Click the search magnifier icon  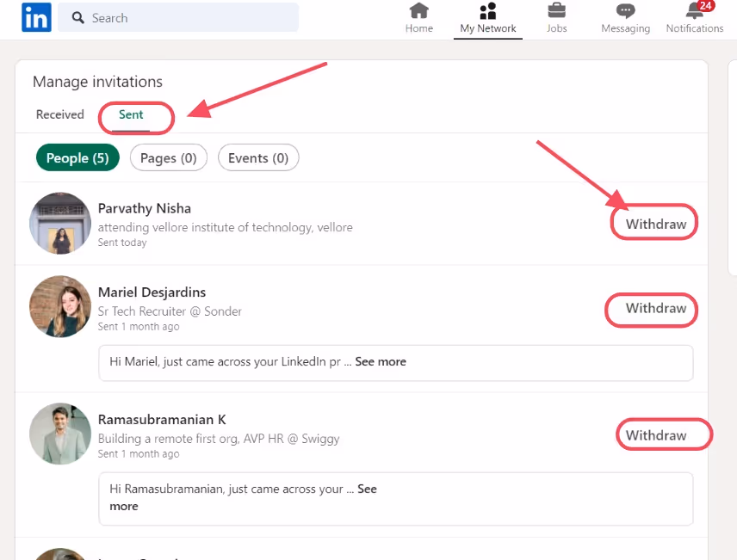(x=78, y=18)
